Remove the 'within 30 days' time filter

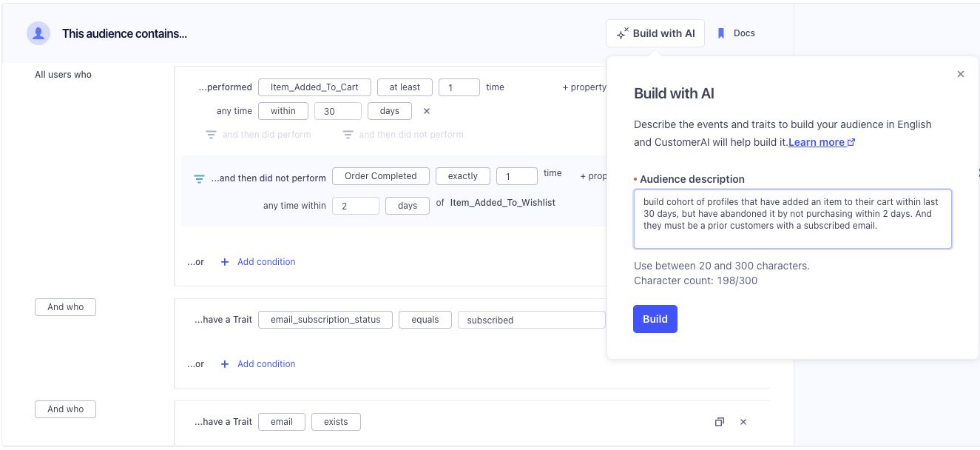point(426,111)
